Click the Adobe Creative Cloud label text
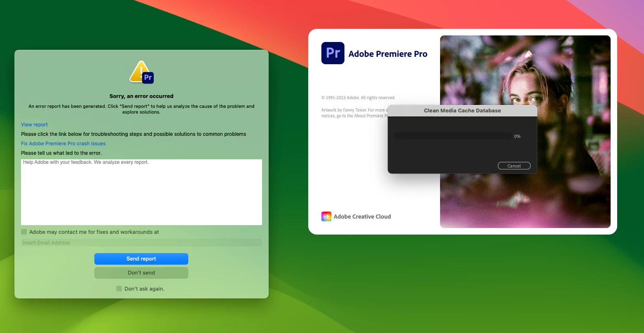 [362, 217]
